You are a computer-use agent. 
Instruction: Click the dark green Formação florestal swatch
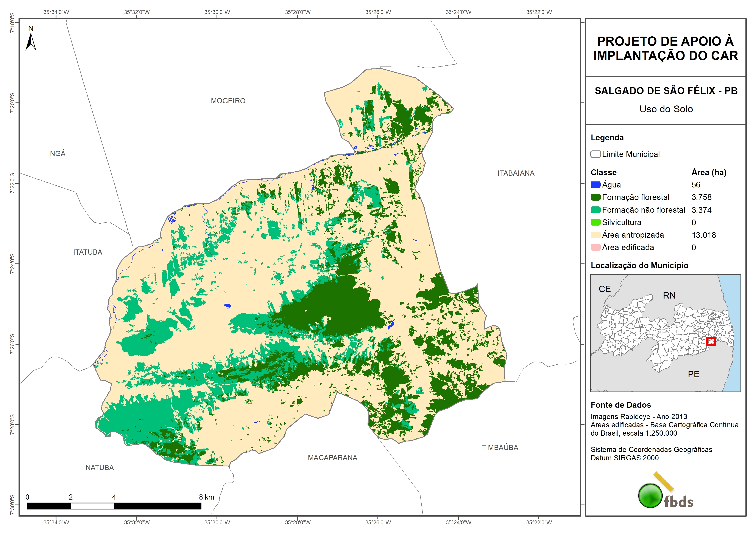[595, 197]
